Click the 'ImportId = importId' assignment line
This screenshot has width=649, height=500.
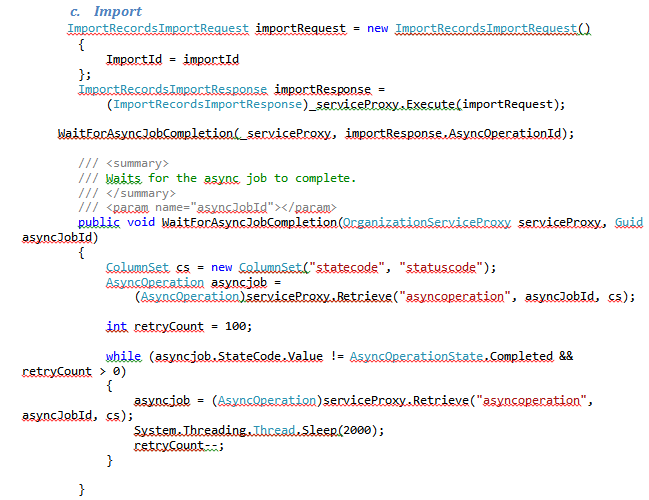click(x=172, y=59)
